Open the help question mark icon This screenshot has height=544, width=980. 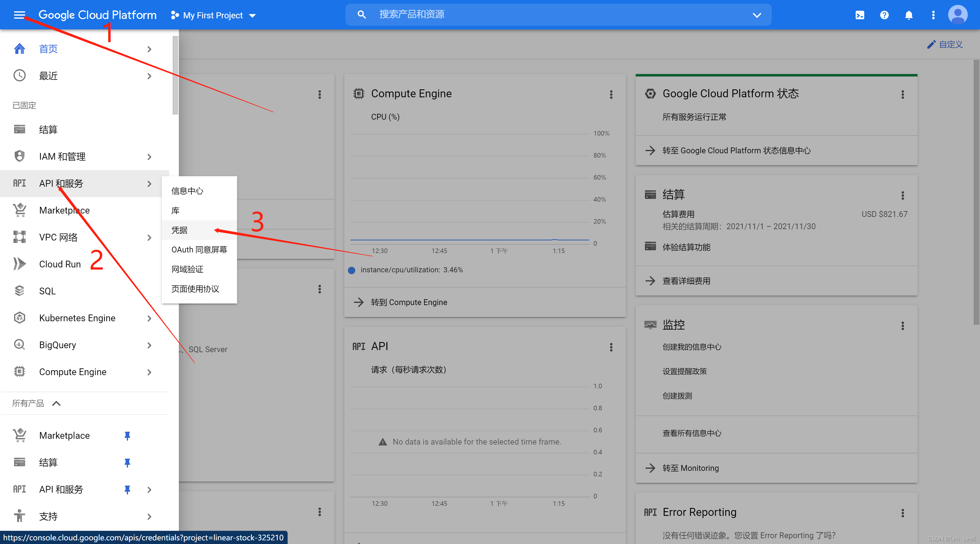click(x=884, y=15)
